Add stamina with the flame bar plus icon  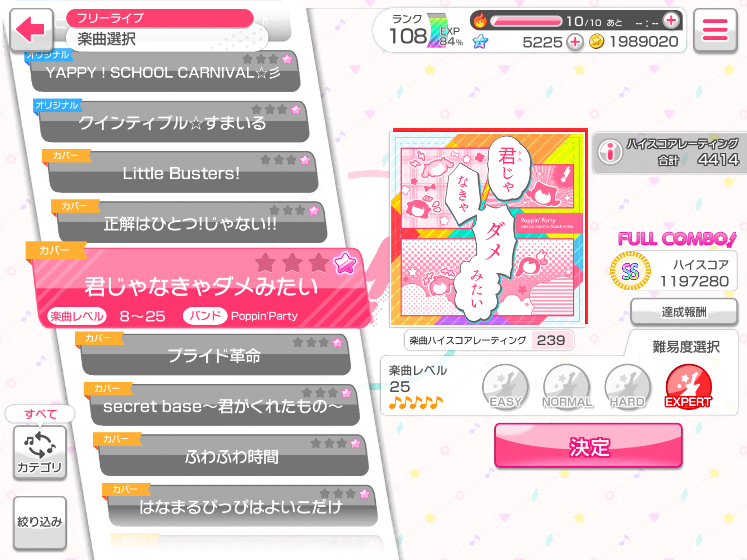[671, 20]
